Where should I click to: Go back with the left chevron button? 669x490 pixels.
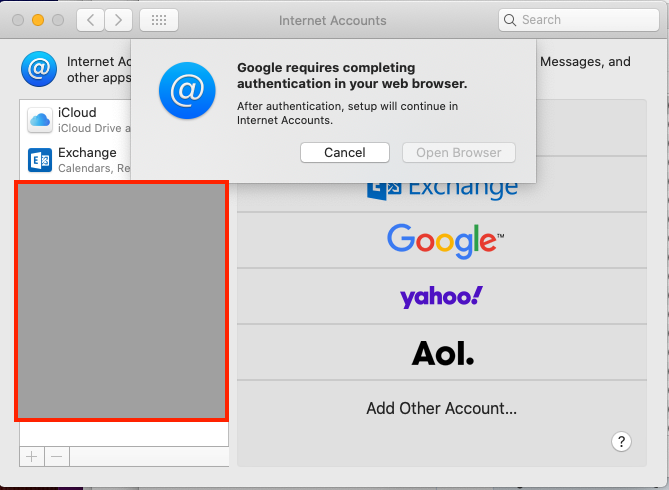tap(90, 20)
